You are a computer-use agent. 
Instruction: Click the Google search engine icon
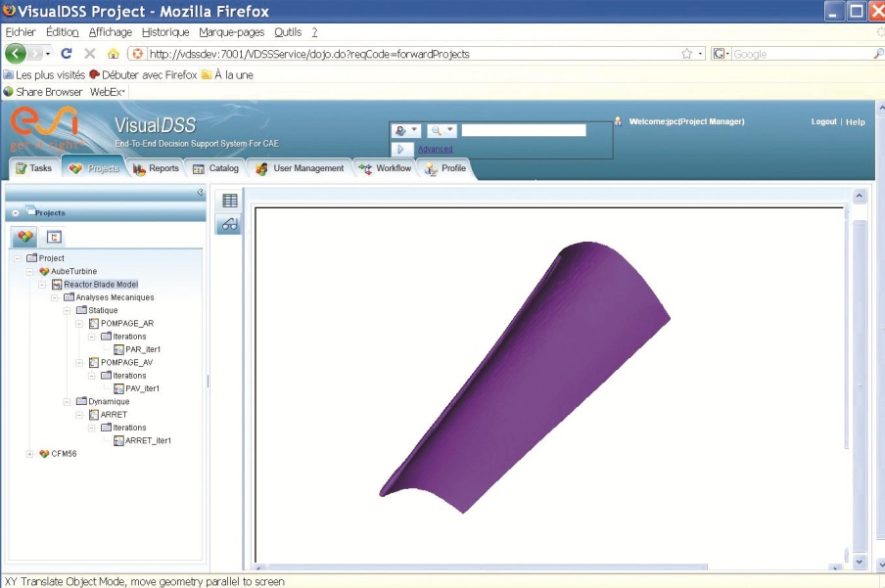(719, 54)
